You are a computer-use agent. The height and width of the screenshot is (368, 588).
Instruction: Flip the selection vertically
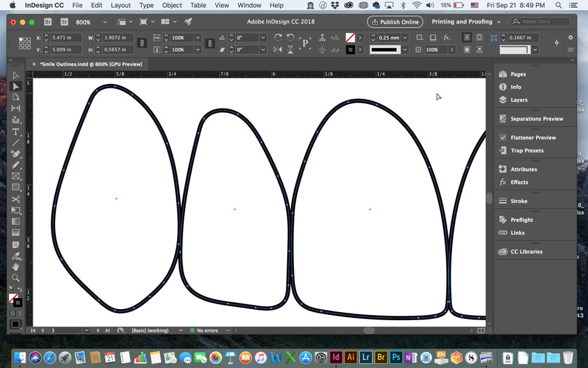(290, 50)
